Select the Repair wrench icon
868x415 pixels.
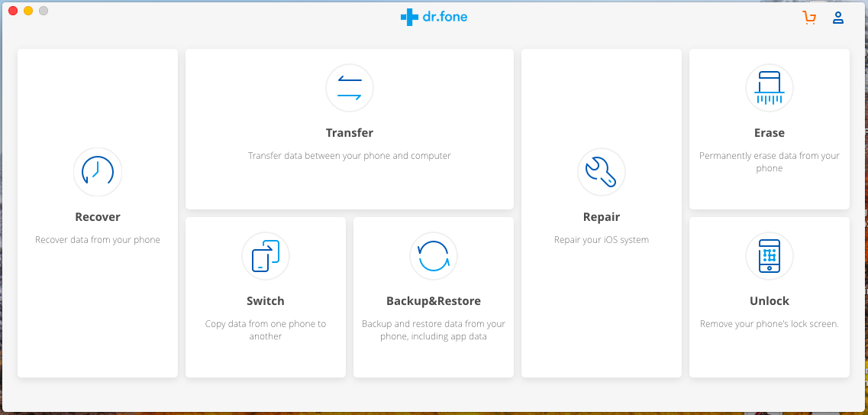point(601,172)
